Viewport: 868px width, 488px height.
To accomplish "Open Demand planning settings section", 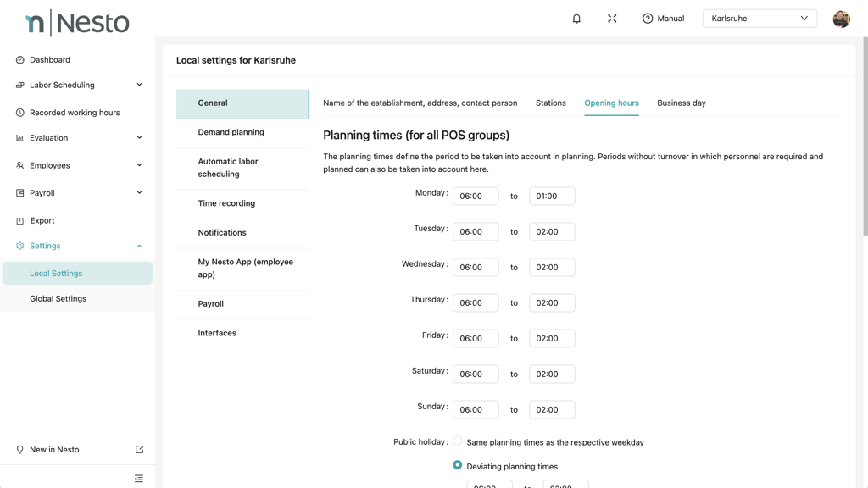I will tap(231, 132).
